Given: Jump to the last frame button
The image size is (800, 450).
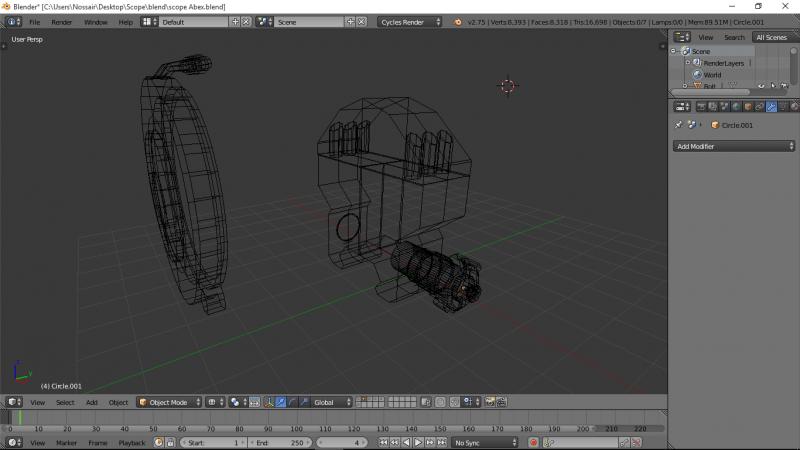Looking at the screenshot, I should coord(441,442).
